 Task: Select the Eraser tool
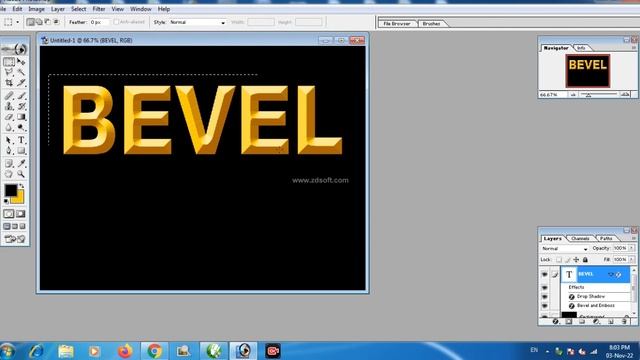(9, 117)
